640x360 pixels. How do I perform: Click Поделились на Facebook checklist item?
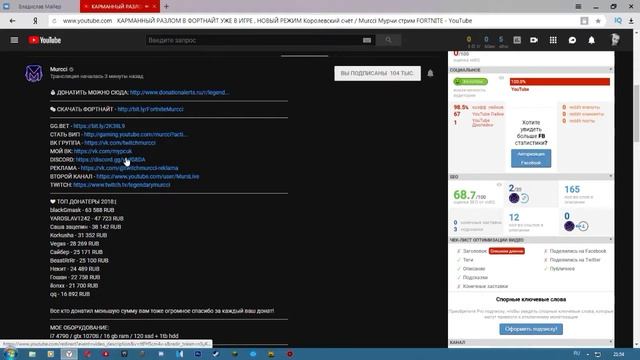coord(578,251)
